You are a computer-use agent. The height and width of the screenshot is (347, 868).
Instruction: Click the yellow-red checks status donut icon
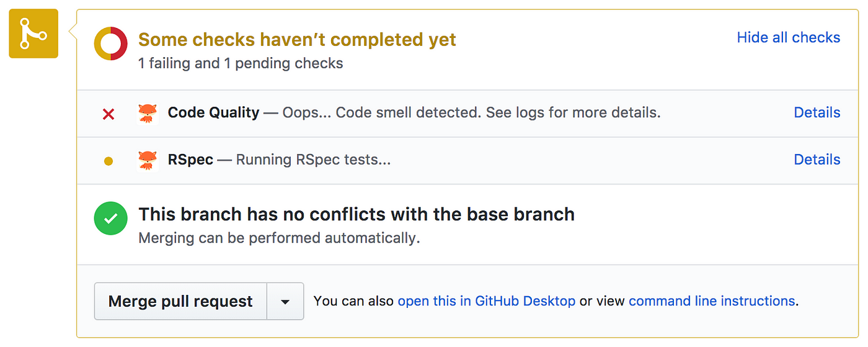tap(110, 44)
